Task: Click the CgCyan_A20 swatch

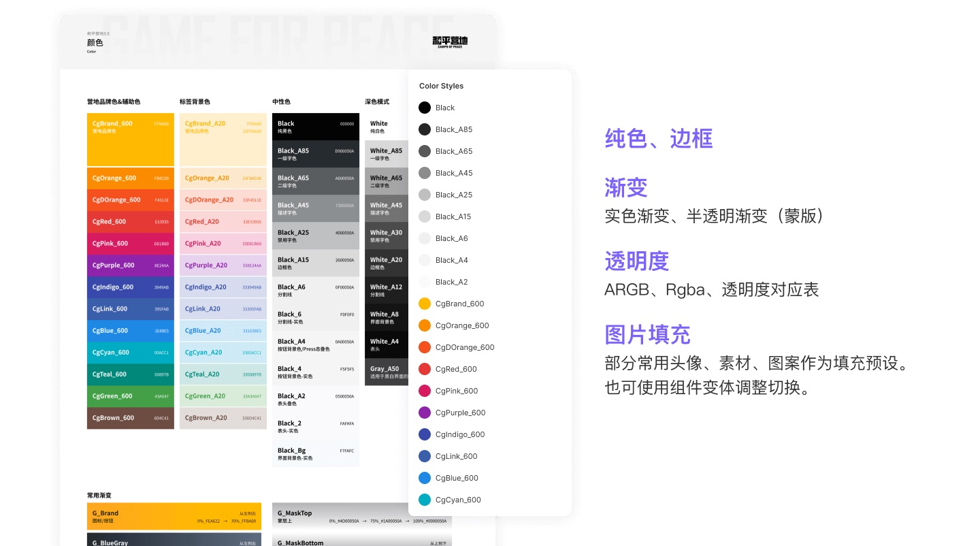Action: 223,353
